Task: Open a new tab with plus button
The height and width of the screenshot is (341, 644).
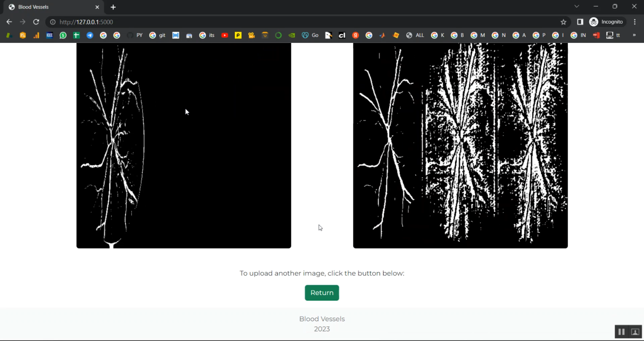Action: [113, 7]
